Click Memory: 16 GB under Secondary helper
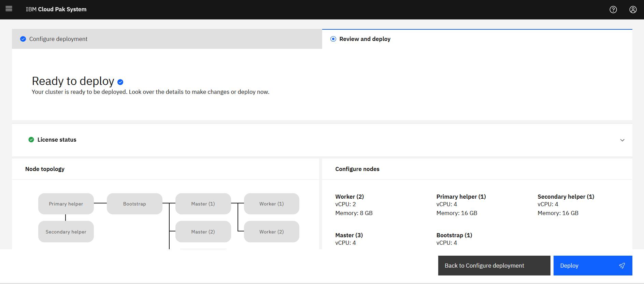The image size is (644, 284). tap(558, 213)
